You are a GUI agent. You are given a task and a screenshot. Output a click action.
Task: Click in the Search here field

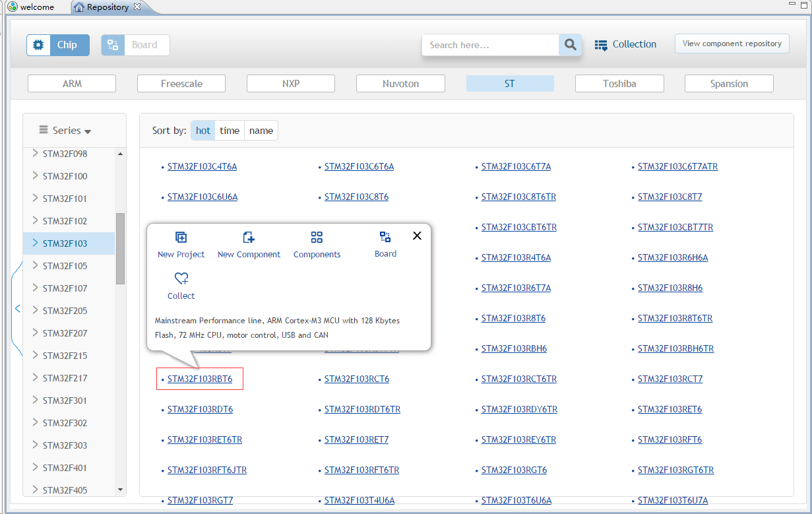[491, 45]
